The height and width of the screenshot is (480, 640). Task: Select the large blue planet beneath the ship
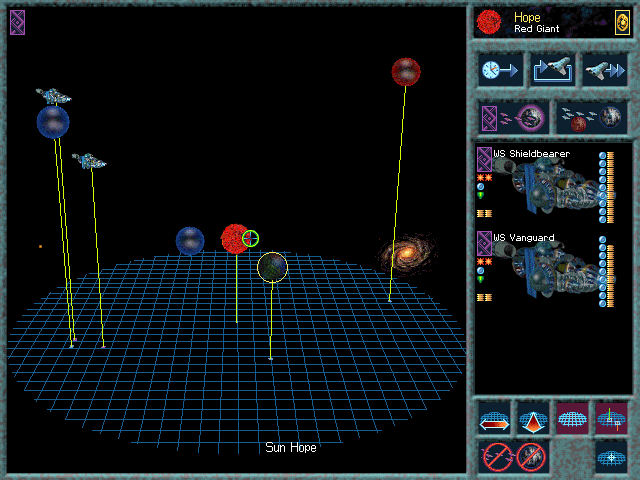coord(53,122)
